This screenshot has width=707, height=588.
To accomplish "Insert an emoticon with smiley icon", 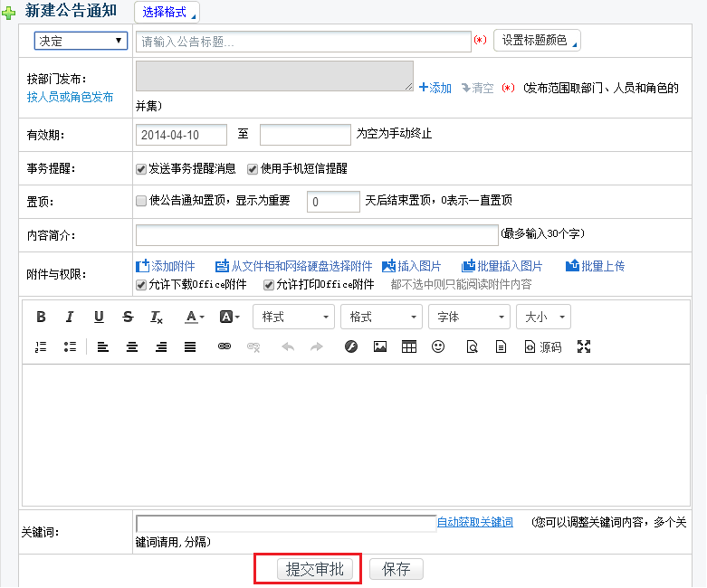I will pos(438,346).
